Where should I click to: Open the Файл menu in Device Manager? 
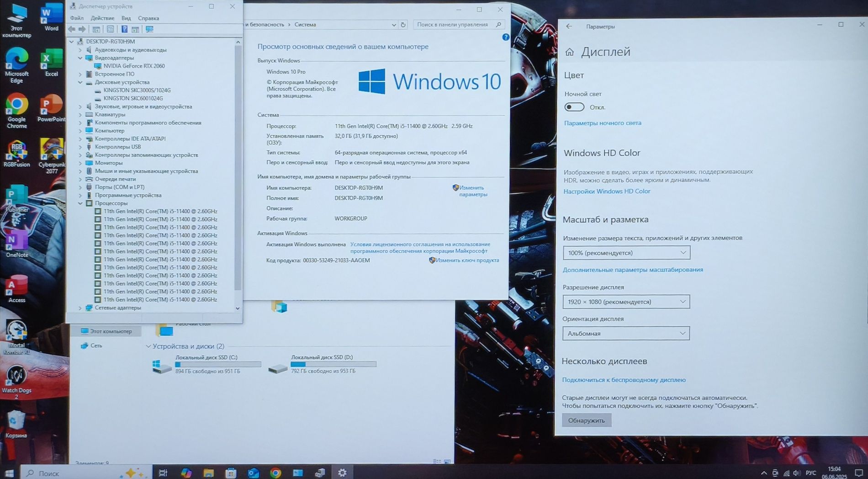[x=77, y=18]
